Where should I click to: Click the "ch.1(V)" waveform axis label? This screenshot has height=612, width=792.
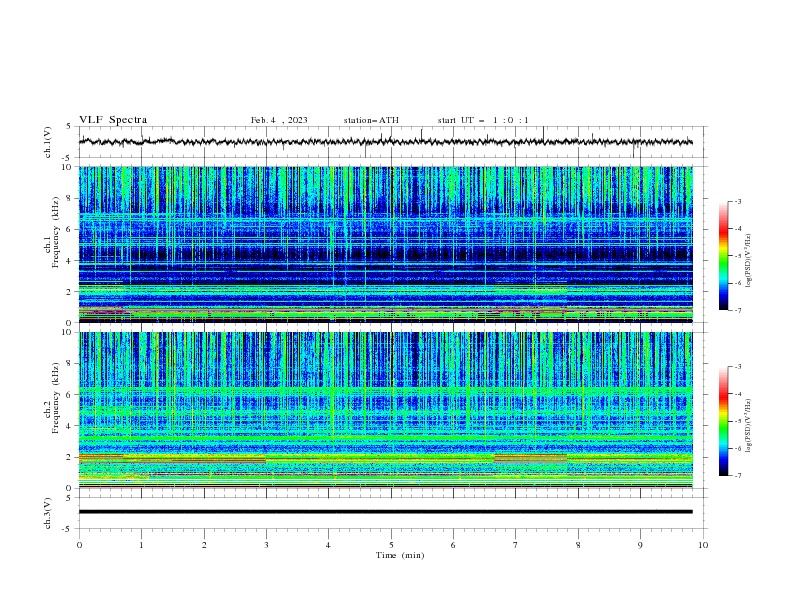click(x=48, y=142)
